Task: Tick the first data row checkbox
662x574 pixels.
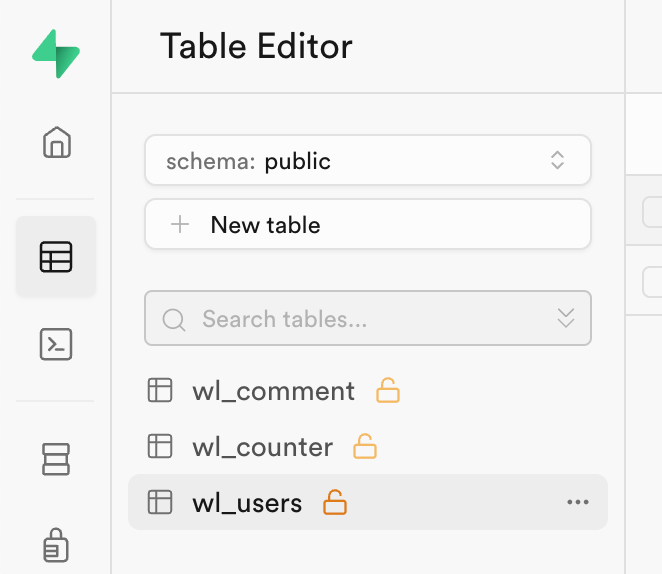Action: 652,279
